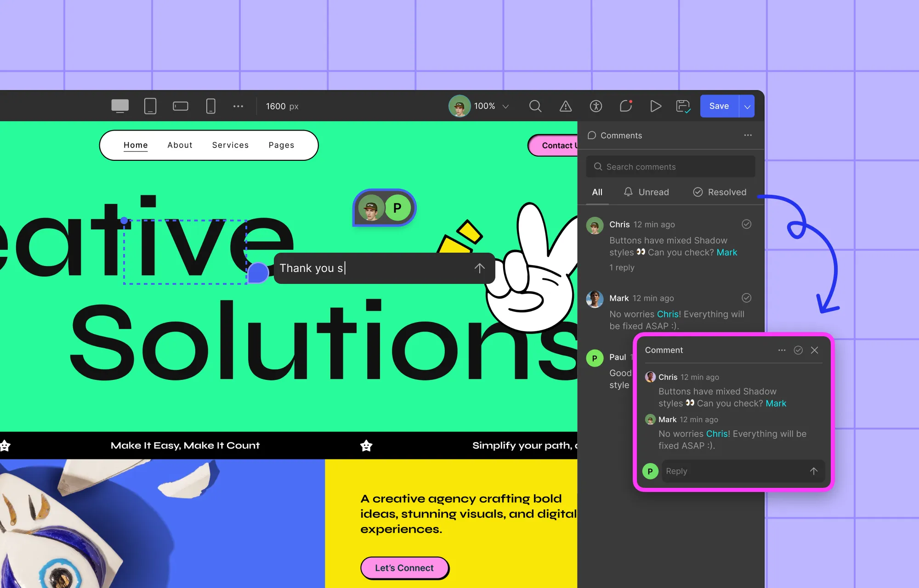Click 'Make It Easy, Make It Count' text
The height and width of the screenshot is (588, 919).
click(x=185, y=446)
